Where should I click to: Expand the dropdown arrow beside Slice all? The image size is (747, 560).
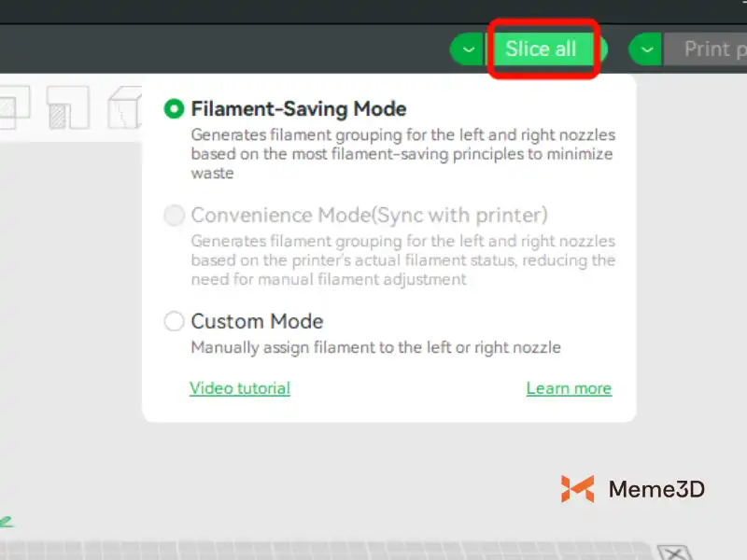[467, 49]
